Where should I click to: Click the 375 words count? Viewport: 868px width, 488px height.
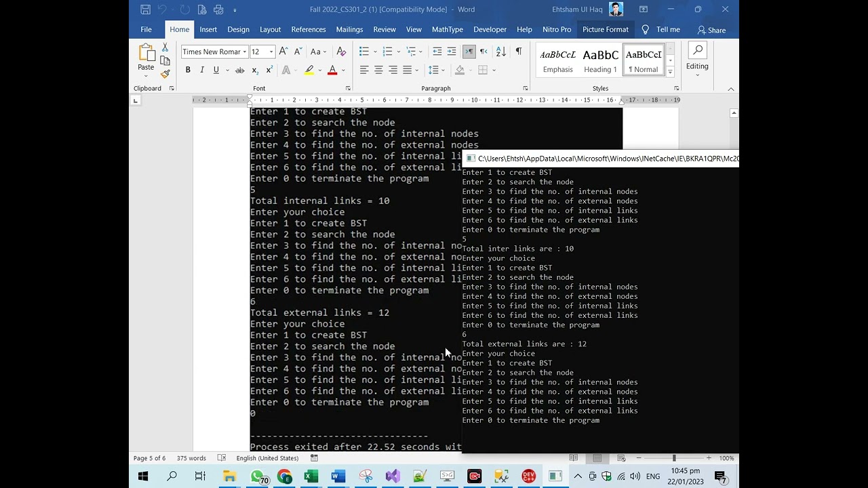click(191, 458)
